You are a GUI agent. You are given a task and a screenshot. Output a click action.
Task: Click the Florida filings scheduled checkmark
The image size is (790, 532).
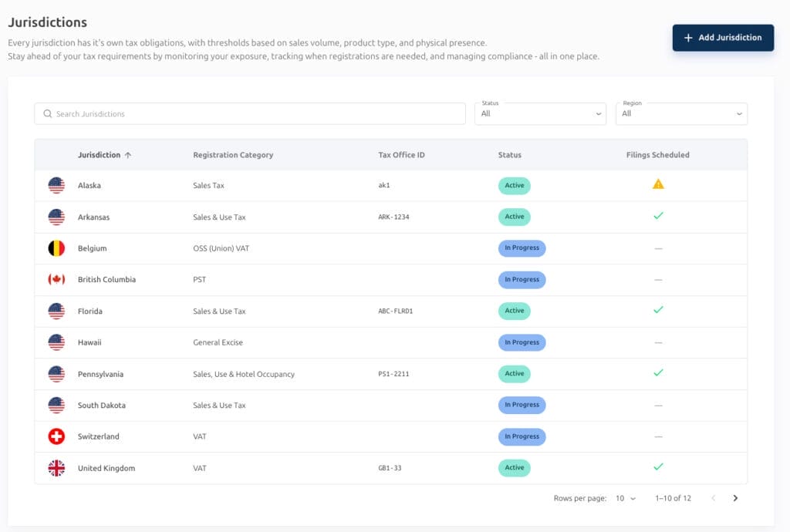658,310
